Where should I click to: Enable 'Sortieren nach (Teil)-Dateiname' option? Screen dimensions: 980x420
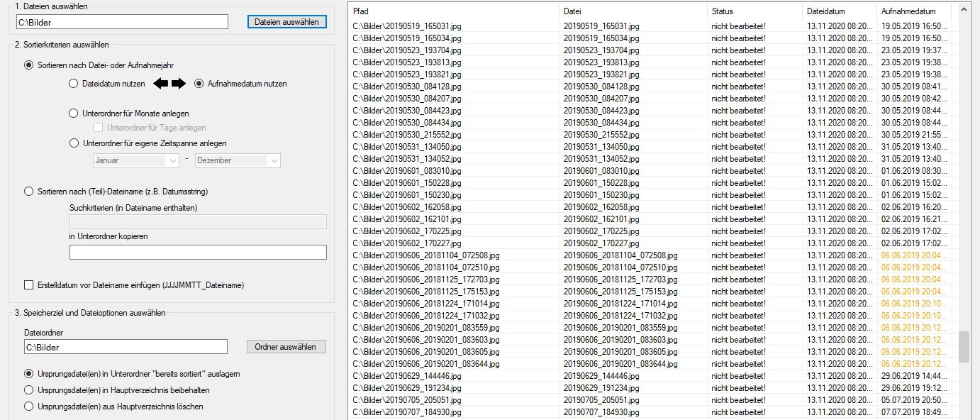pyautogui.click(x=29, y=191)
